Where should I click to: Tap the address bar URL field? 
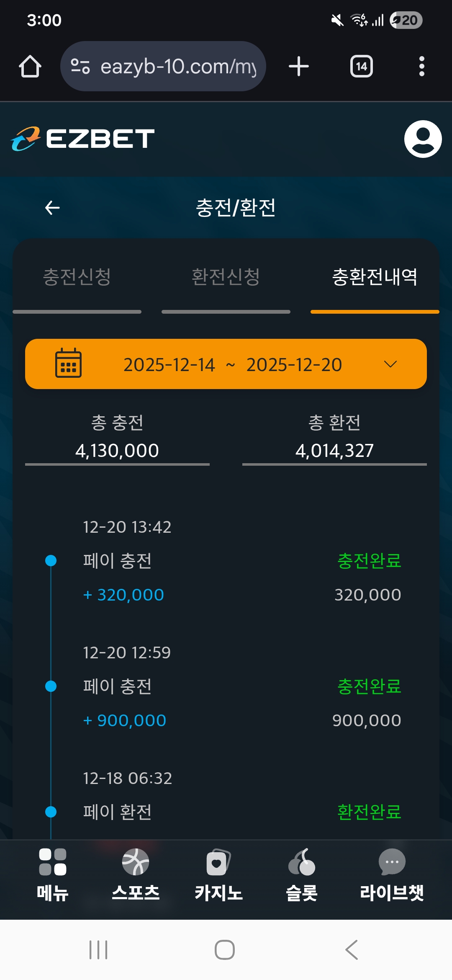tap(178, 67)
